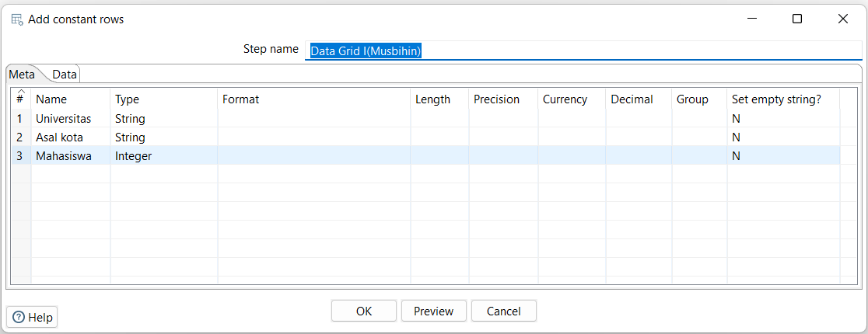
Task: Maximize the Add constant rows dialog
Action: tap(797, 19)
